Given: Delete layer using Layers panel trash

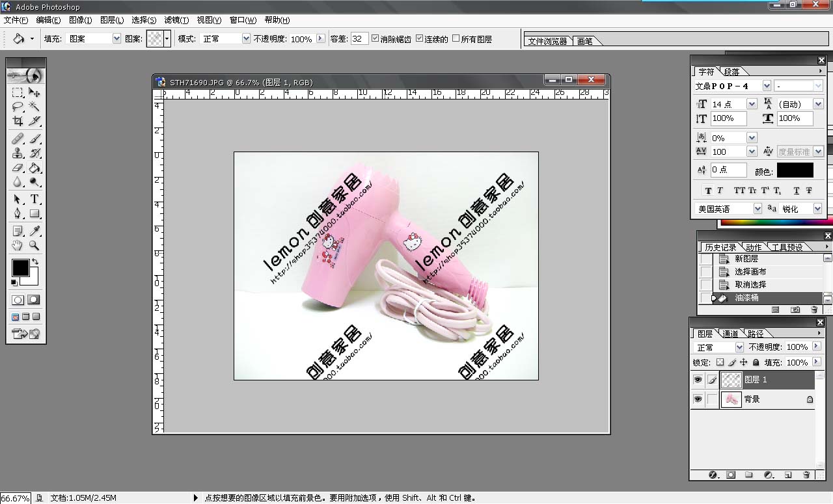Looking at the screenshot, I should click(x=806, y=475).
